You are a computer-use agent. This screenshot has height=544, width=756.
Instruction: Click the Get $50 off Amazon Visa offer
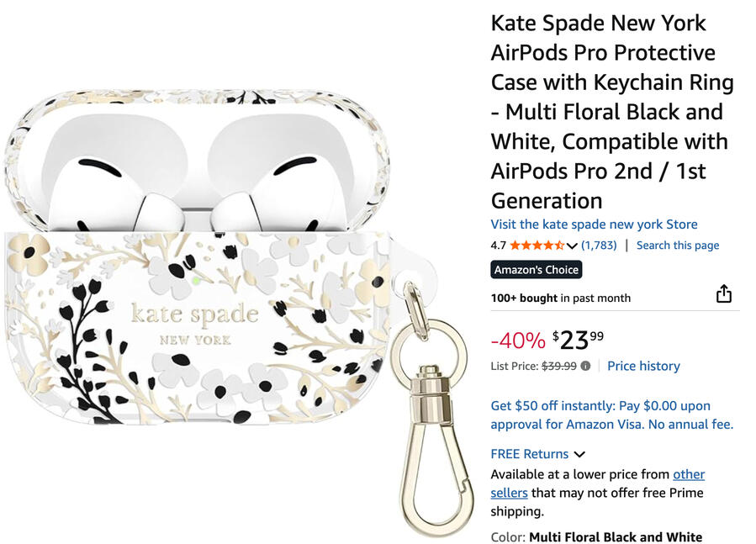[612, 415]
